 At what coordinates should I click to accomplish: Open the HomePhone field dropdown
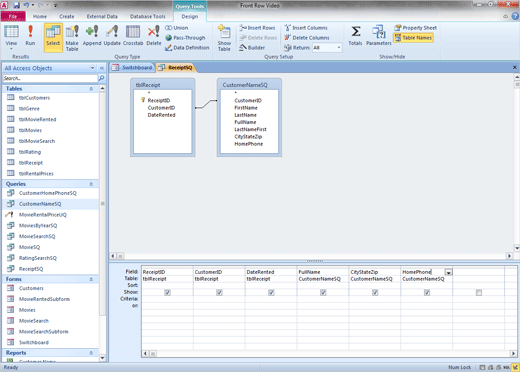(449, 272)
